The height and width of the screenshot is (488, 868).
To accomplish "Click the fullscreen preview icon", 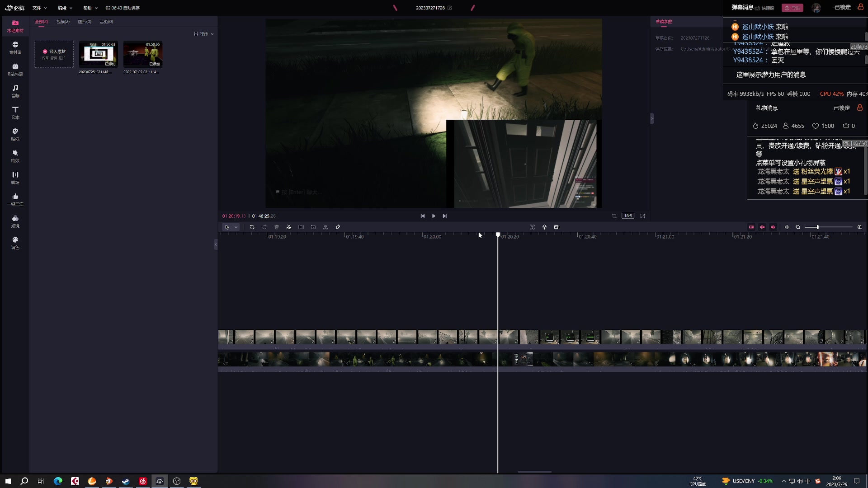I will (x=642, y=216).
